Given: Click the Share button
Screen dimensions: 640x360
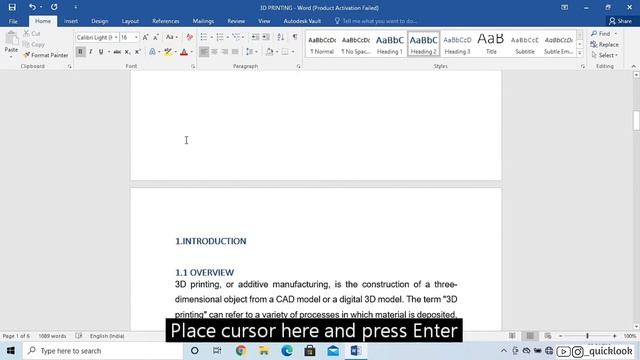Looking at the screenshot, I should [x=620, y=21].
